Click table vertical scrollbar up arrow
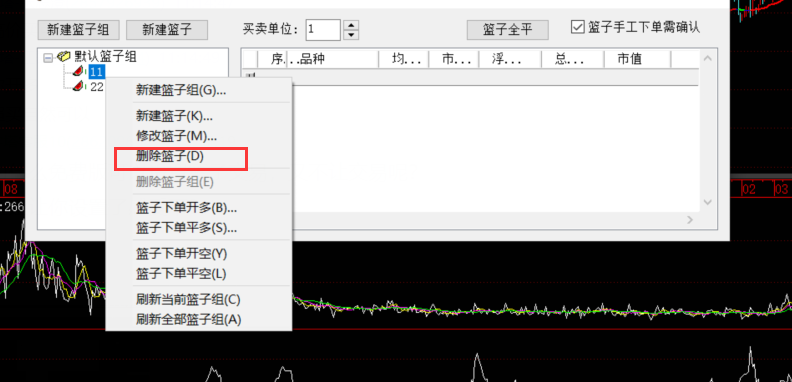 (708, 59)
